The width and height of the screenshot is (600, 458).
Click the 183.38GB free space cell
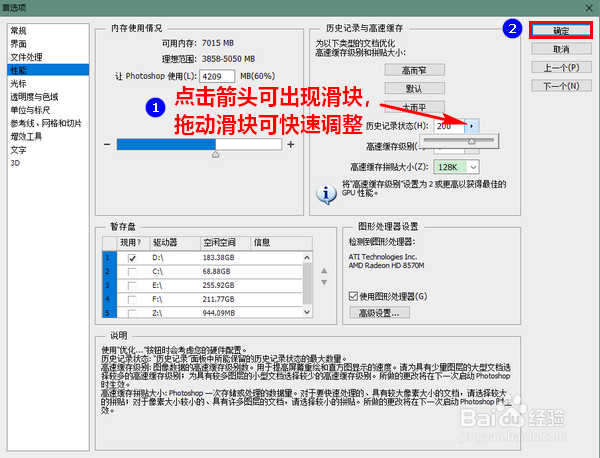pyautogui.click(x=218, y=258)
